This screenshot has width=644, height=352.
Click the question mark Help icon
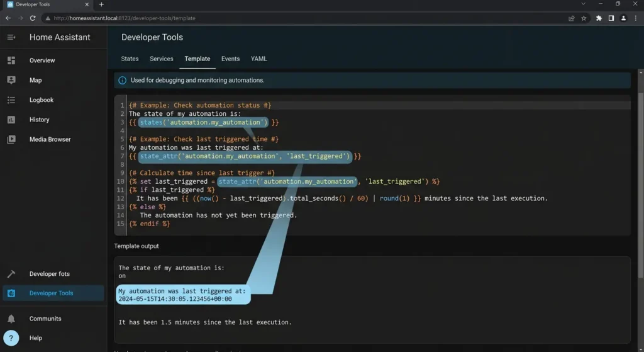11,338
